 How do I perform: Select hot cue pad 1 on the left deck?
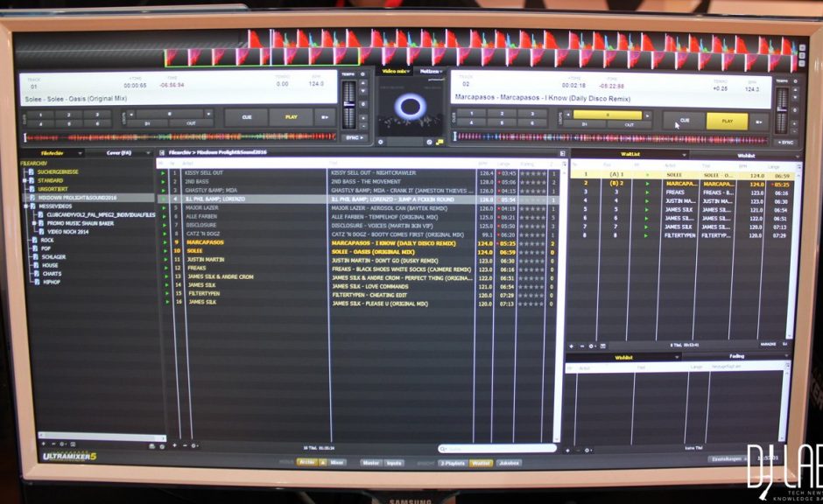tap(40, 114)
